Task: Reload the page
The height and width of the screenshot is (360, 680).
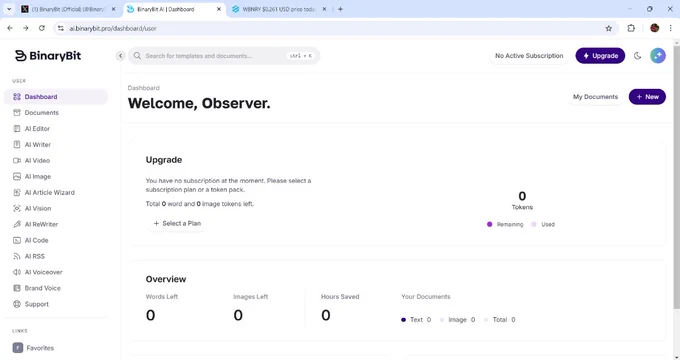Action: (42, 28)
